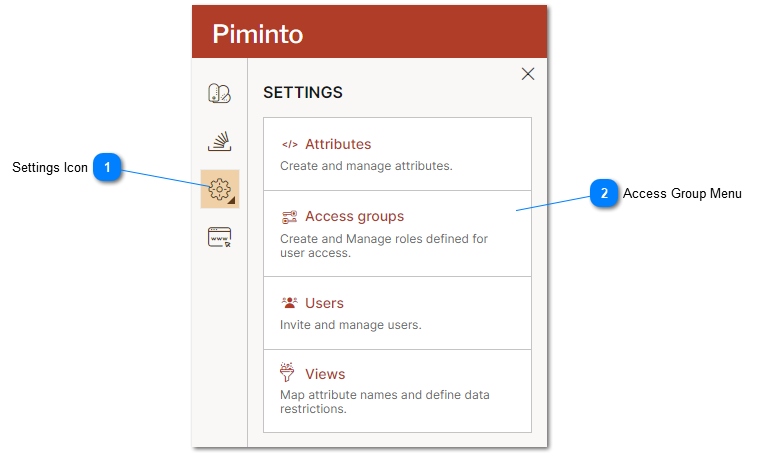Image resolution: width=758 pixels, height=456 pixels.
Task: Click the Users people icon
Action: click(x=290, y=303)
